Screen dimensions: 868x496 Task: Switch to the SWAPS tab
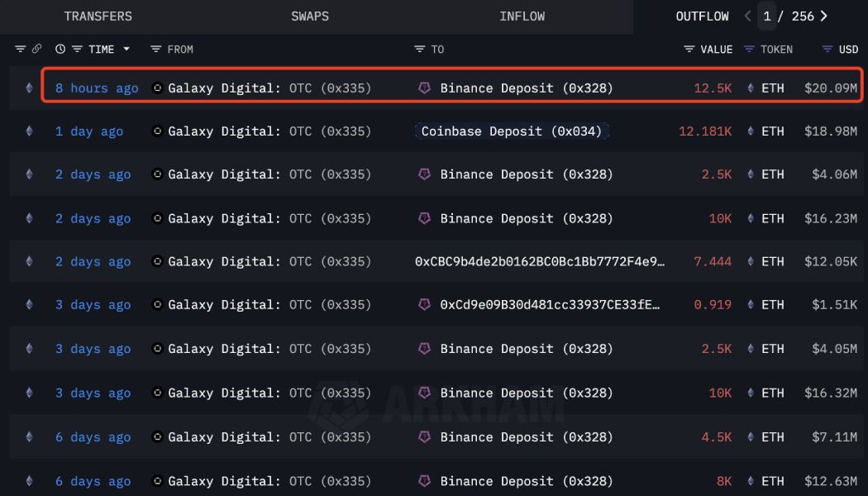[310, 17]
